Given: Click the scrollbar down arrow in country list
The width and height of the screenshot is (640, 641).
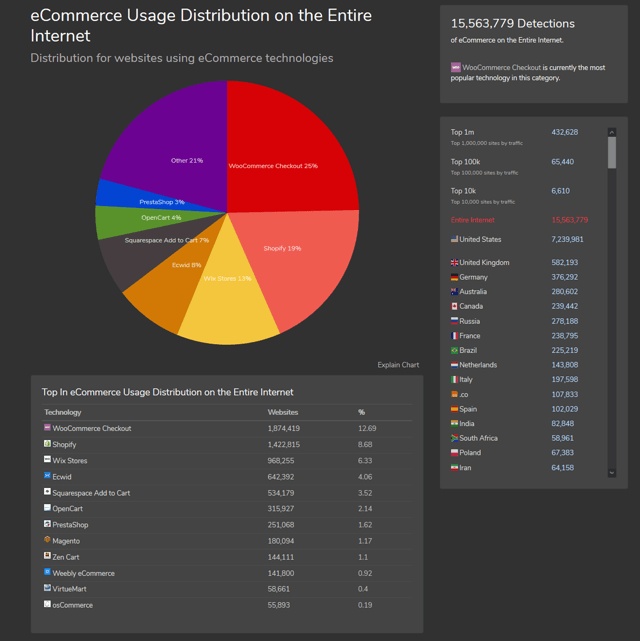Looking at the screenshot, I should [611, 473].
